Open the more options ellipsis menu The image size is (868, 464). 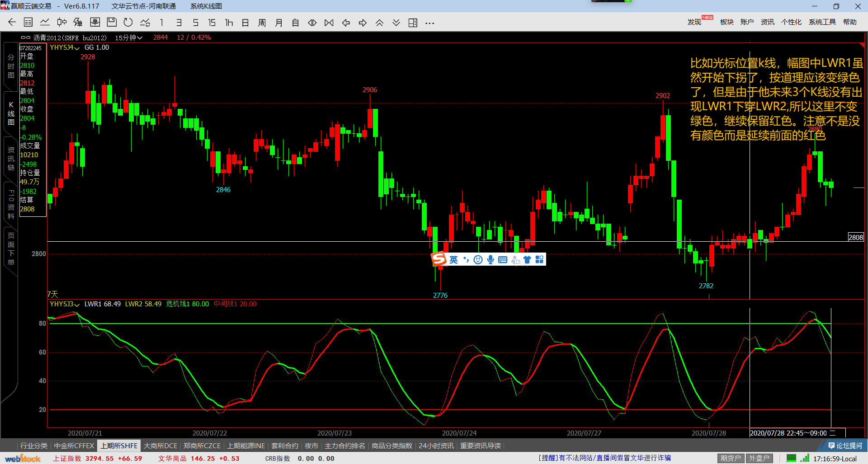[430, 23]
